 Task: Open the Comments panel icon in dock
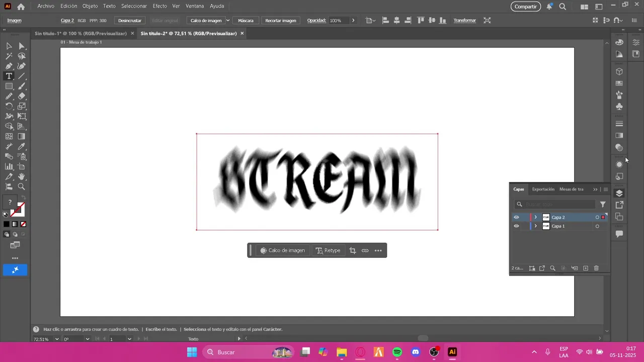(x=619, y=234)
